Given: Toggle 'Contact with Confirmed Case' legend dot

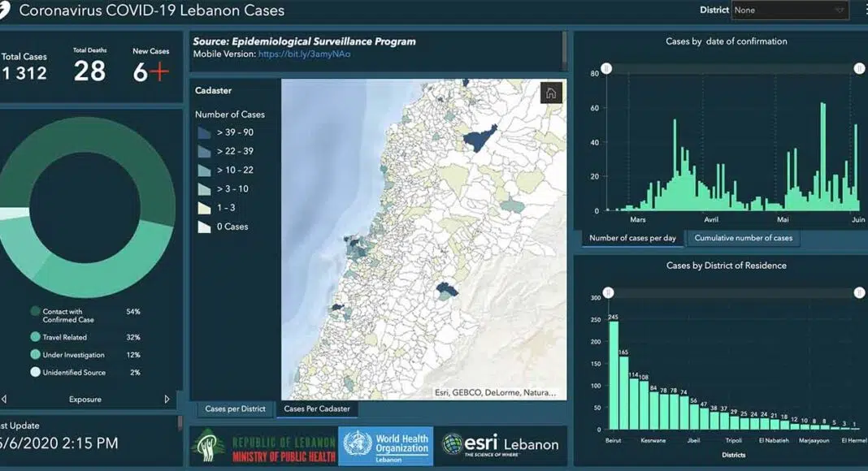Looking at the screenshot, I should (35, 311).
